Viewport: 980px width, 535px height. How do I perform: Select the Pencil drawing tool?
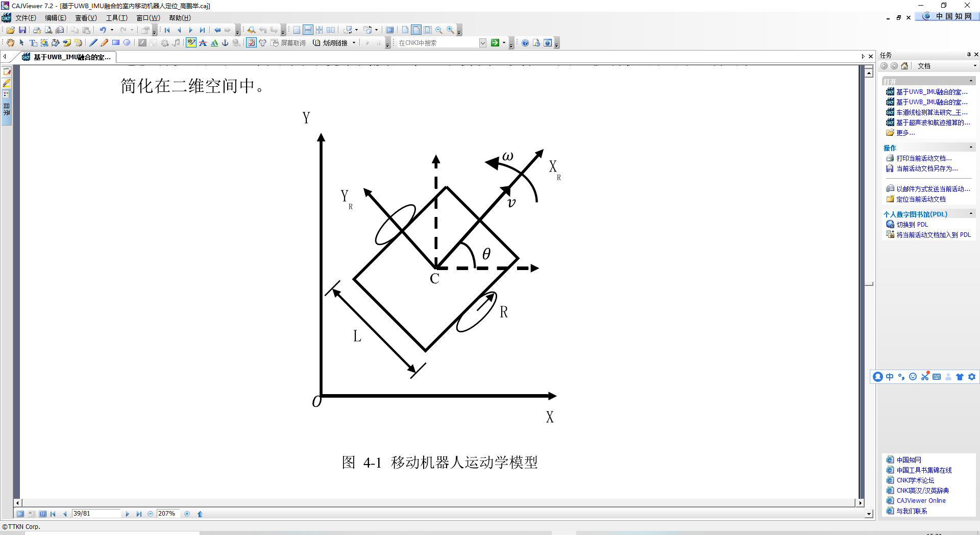click(x=104, y=42)
